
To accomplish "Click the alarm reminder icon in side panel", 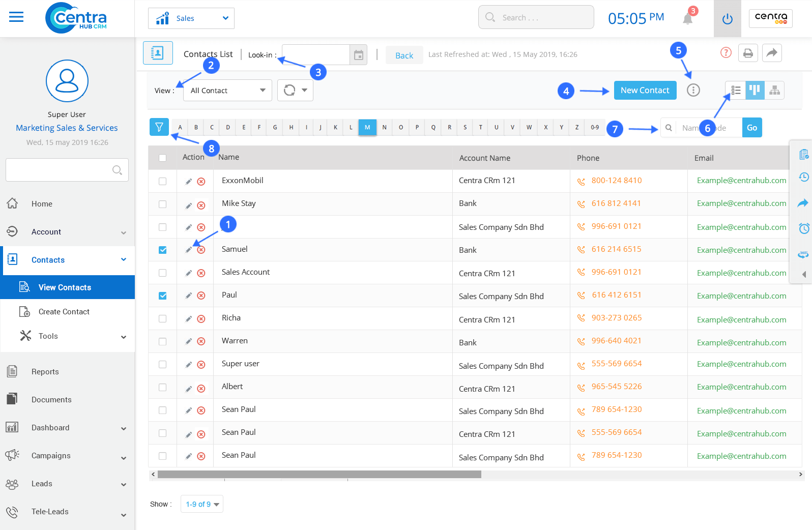I will point(804,228).
